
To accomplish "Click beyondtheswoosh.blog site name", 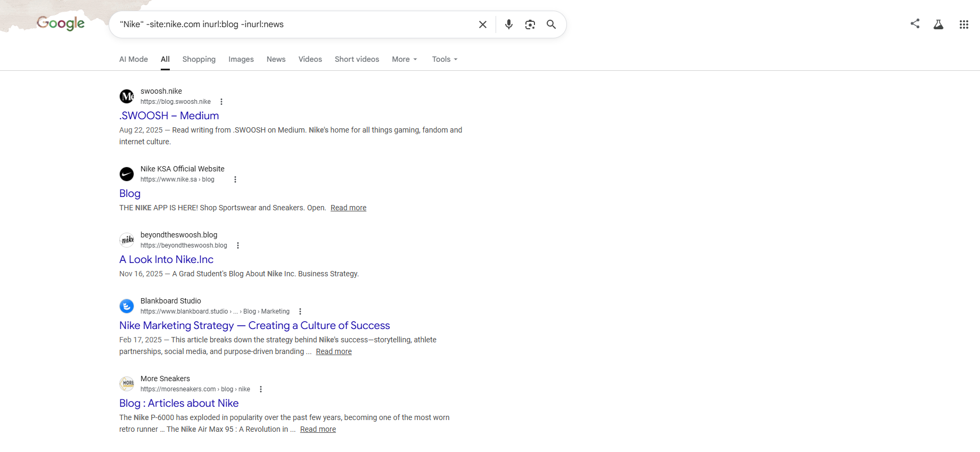I will click(179, 235).
